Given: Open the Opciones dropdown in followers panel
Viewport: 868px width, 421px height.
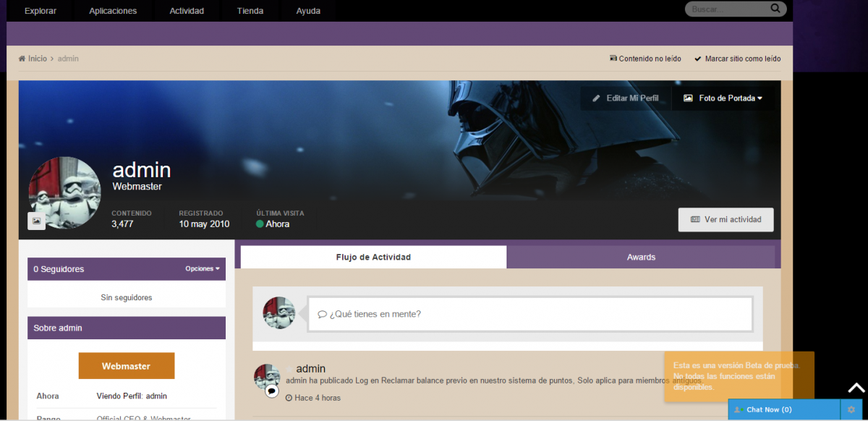Looking at the screenshot, I should pyautogui.click(x=203, y=268).
